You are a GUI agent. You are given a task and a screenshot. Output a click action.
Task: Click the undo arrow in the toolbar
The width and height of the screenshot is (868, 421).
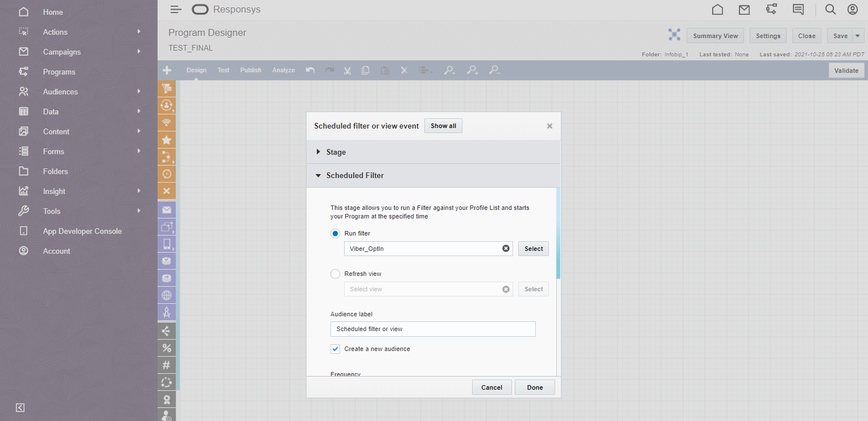point(310,71)
